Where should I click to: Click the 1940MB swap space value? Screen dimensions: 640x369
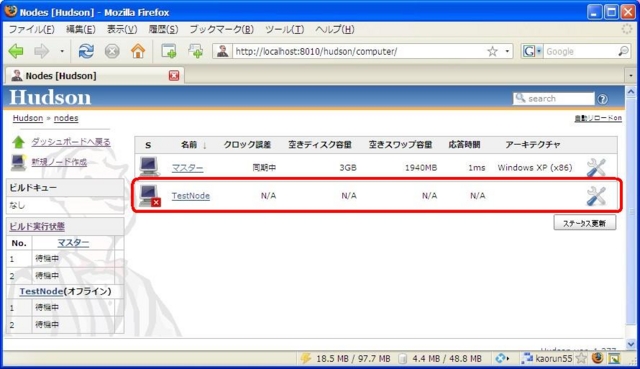click(421, 167)
